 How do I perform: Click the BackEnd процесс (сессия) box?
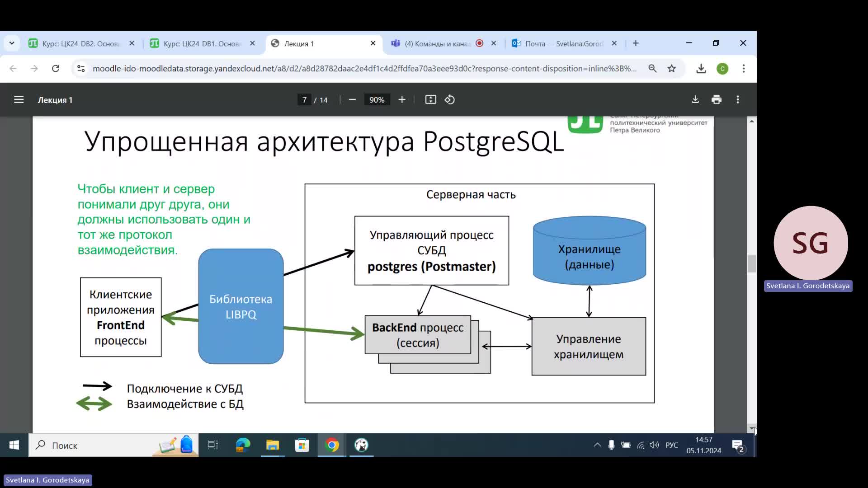(418, 335)
